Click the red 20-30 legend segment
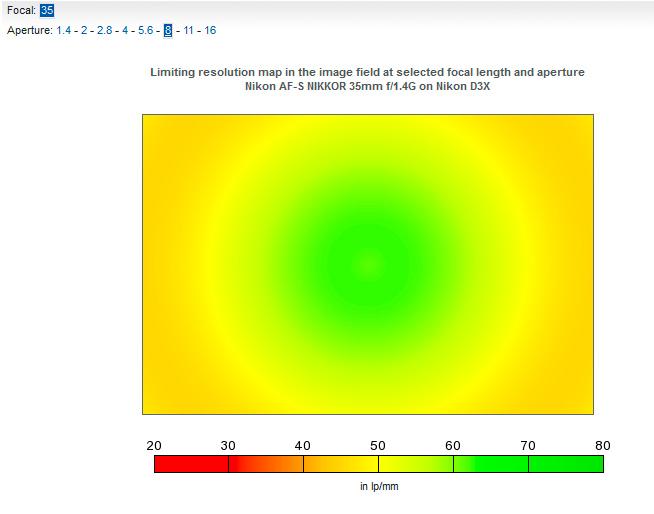Screen dimensions: 654x514 tap(191, 464)
